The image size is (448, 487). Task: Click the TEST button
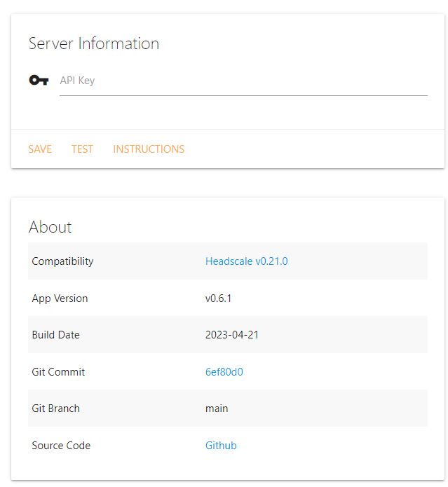pyautogui.click(x=82, y=149)
